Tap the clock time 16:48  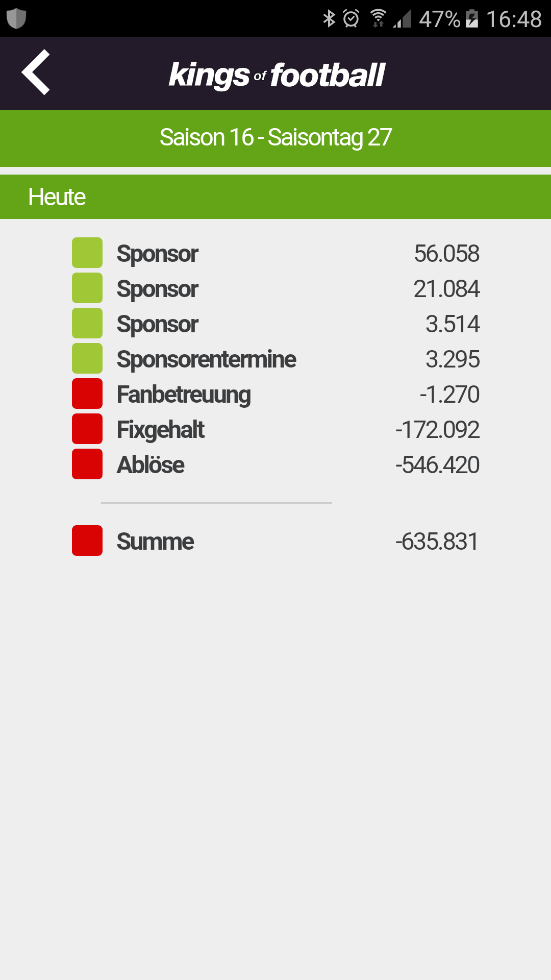click(x=514, y=19)
